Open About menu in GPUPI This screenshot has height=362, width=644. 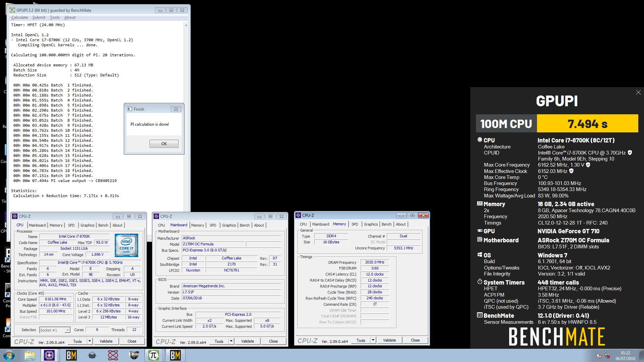pyautogui.click(x=70, y=17)
